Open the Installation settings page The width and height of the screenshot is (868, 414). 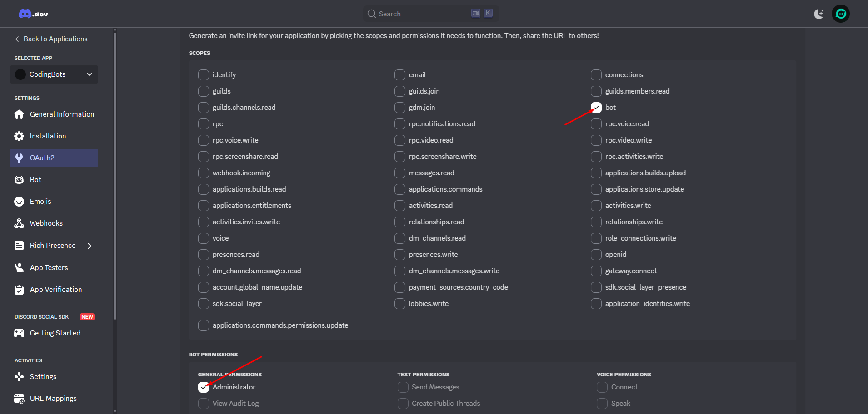pos(54,136)
